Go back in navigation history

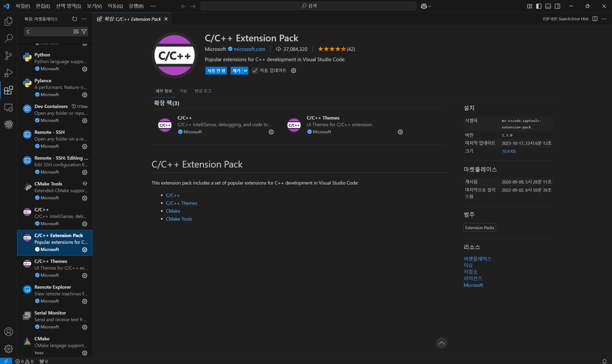click(x=183, y=6)
